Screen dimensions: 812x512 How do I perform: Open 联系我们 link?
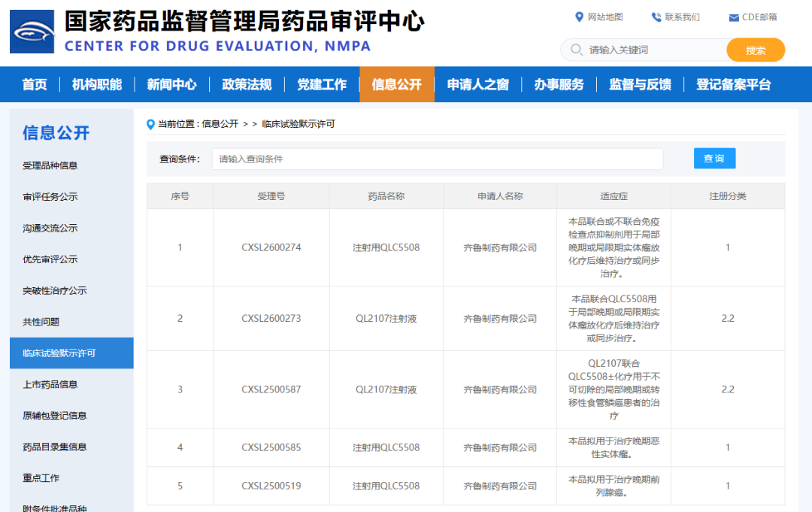[x=682, y=17]
